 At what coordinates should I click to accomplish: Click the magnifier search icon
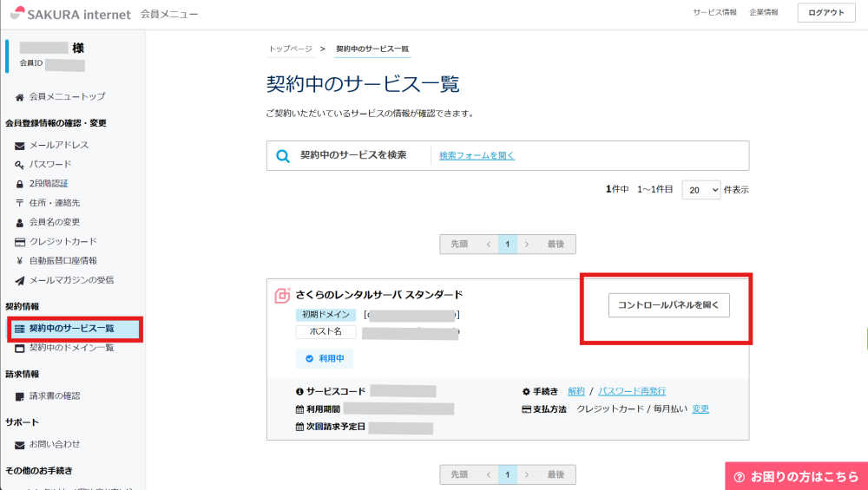[x=283, y=156]
